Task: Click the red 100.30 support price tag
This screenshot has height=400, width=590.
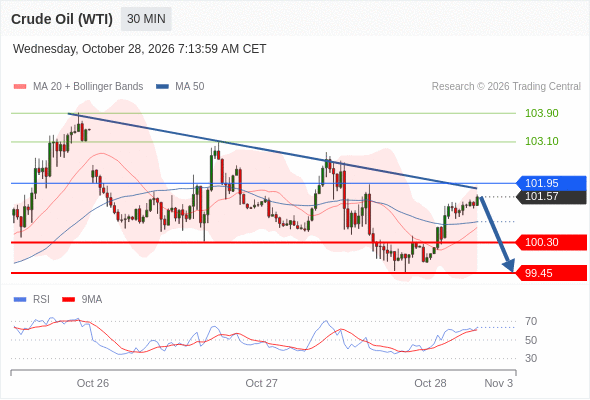Action: click(x=551, y=242)
